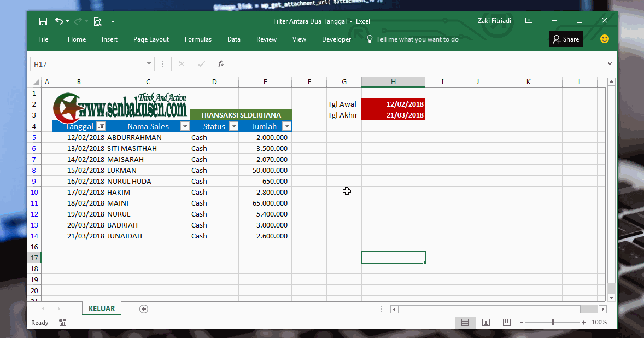The image size is (644, 338).
Task: Click inside the formula bar input
Action: [x=420, y=64]
